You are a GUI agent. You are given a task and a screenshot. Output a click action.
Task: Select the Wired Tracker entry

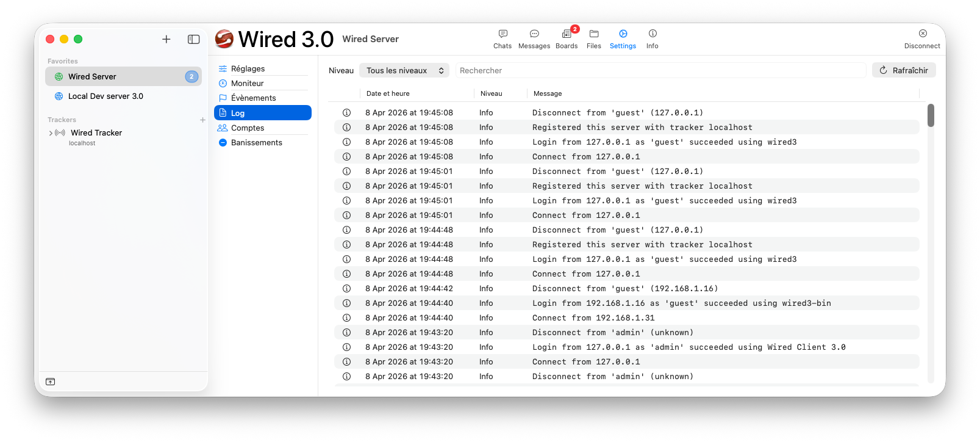click(123, 137)
